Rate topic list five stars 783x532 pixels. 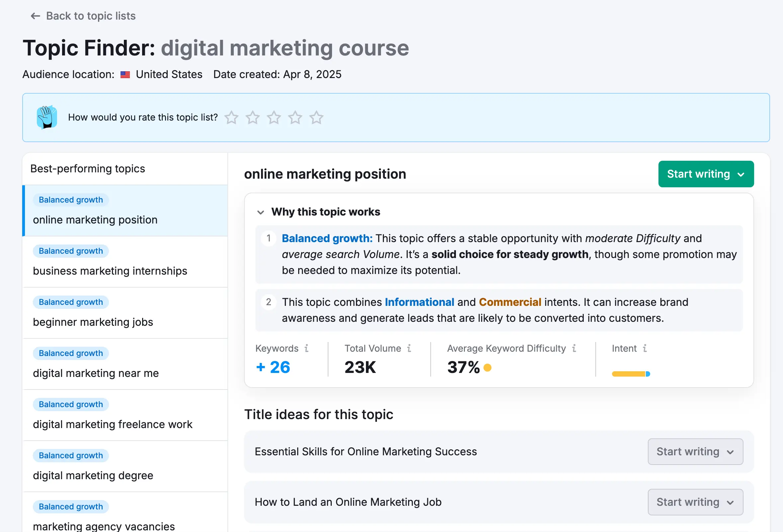(x=316, y=118)
